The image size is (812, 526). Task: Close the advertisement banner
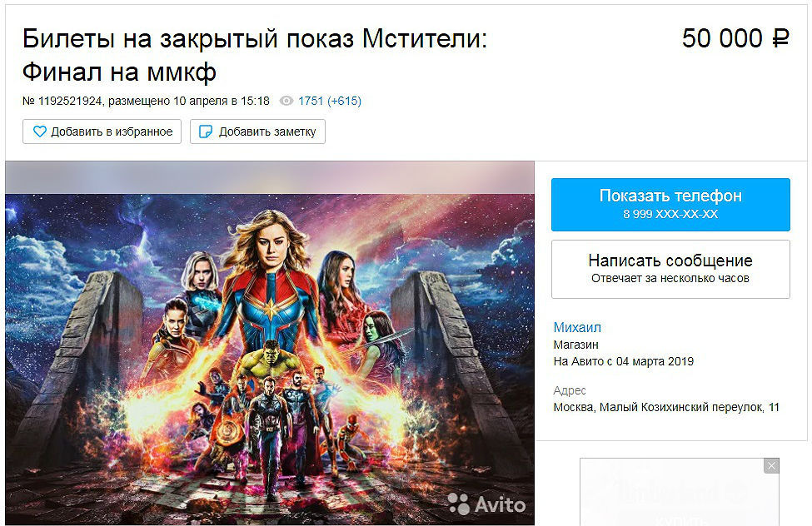click(x=771, y=466)
